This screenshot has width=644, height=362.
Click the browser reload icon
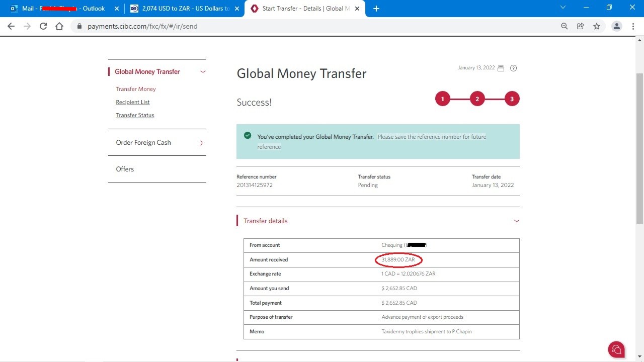coord(43,26)
